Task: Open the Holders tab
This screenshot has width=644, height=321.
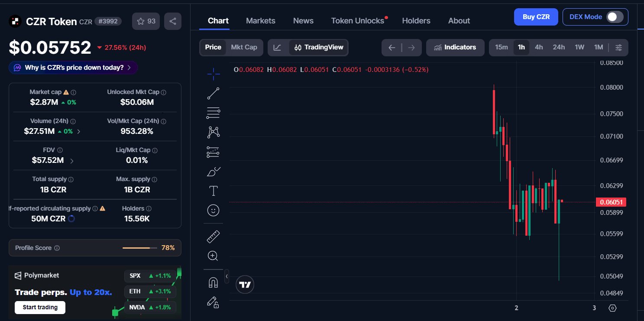Action: coord(416,21)
